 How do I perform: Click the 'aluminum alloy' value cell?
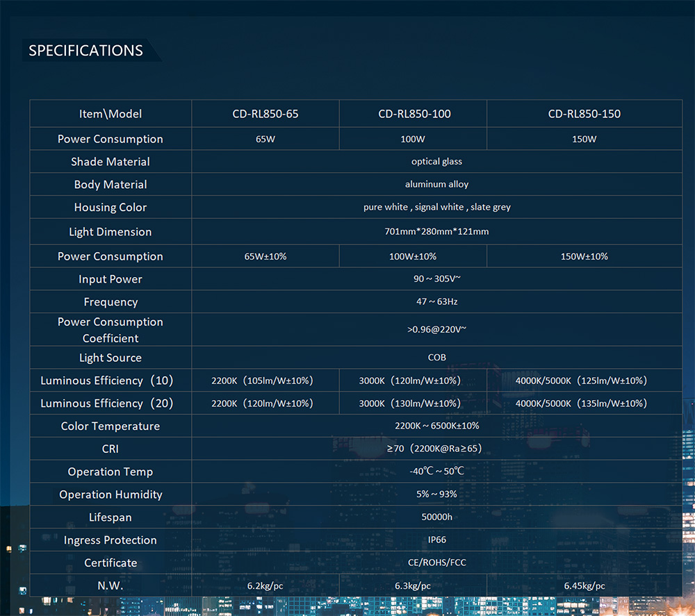436,185
